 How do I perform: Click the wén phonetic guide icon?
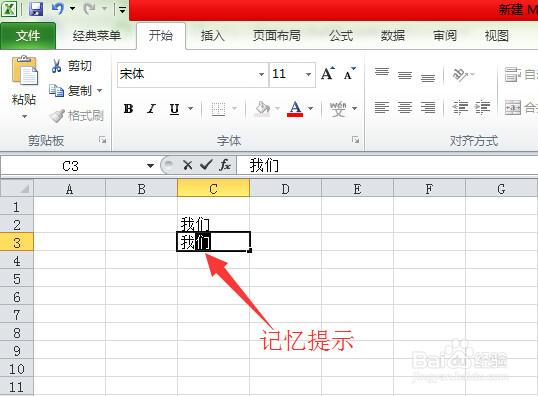click(x=338, y=109)
